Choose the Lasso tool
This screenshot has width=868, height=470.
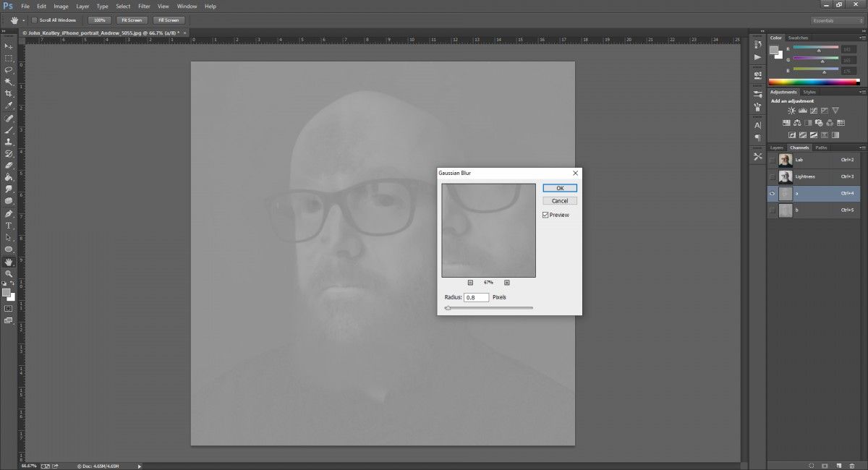click(9, 70)
